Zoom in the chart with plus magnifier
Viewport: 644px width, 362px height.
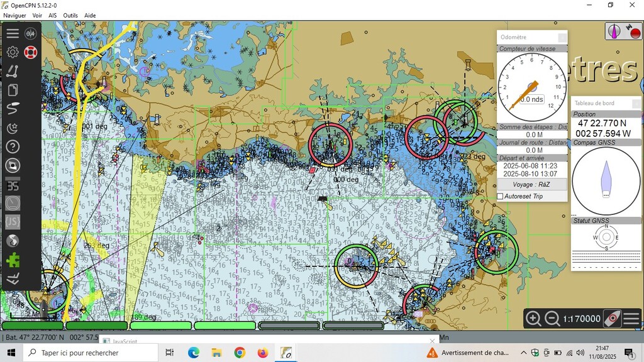click(533, 319)
